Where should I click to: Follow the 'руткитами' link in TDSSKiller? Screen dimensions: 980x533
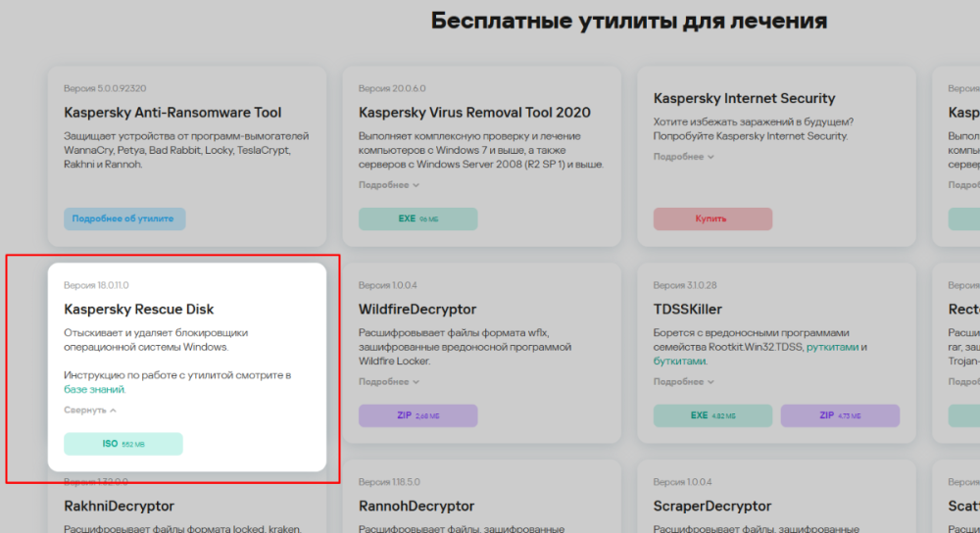point(832,347)
